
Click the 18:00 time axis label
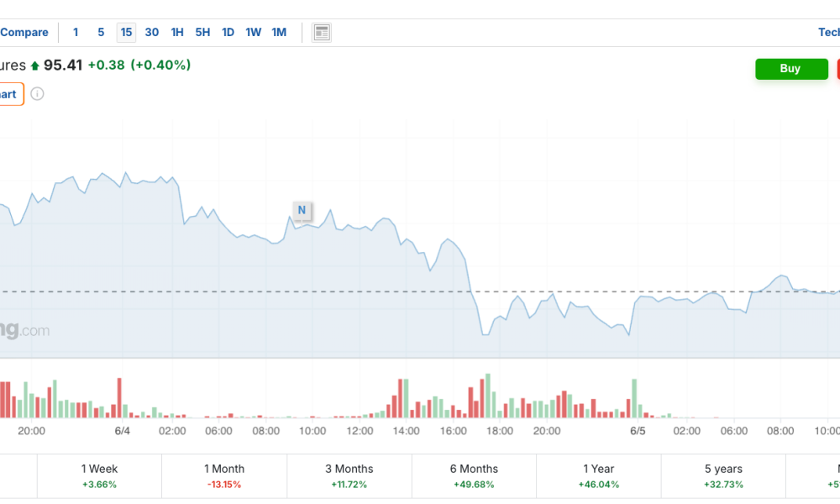(x=499, y=431)
